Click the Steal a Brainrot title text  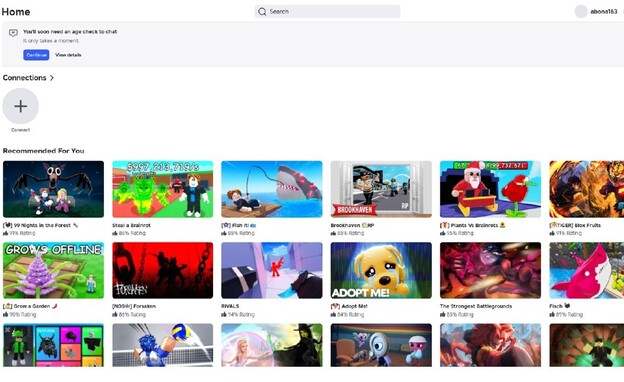[x=131, y=225]
